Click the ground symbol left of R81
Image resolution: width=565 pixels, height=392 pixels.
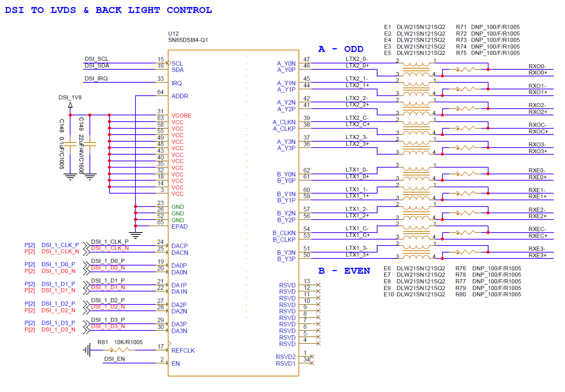(x=87, y=350)
